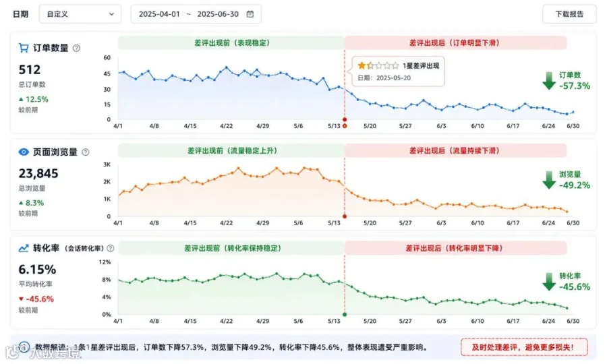Click the total pageviews value 23,845
This screenshot has height=364, width=607.
[x=38, y=173]
